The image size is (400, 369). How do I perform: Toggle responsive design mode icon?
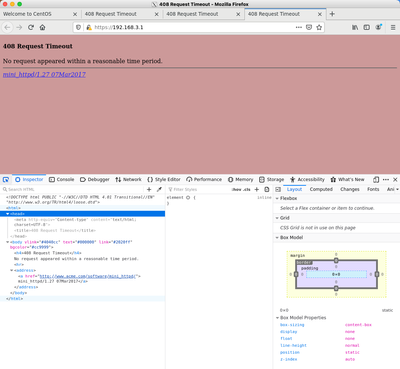click(x=376, y=180)
